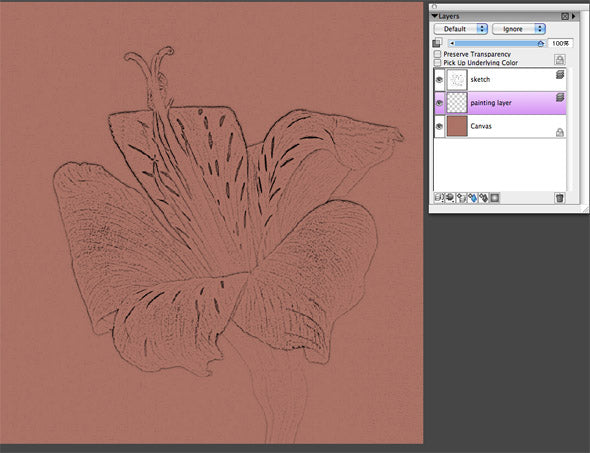Screen dimensions: 590x453
Task: Create a new Watercolor layer
Action: point(473,198)
